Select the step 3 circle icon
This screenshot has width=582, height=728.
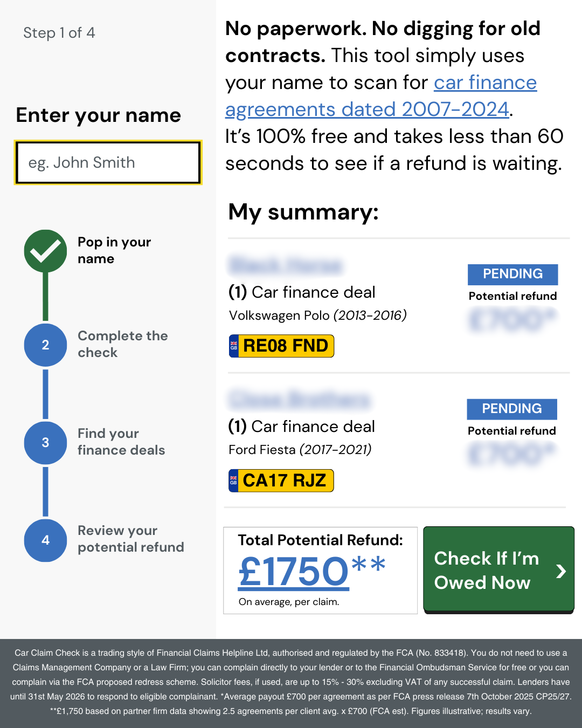pyautogui.click(x=46, y=443)
